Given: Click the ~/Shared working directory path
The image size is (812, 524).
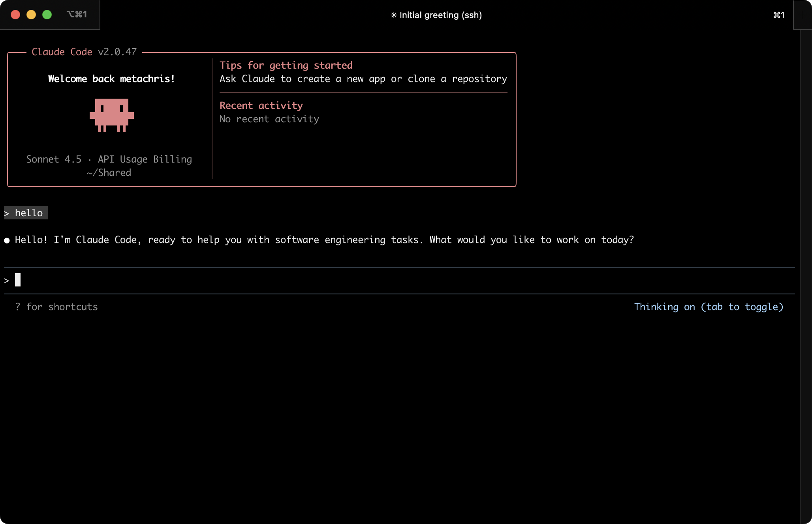Looking at the screenshot, I should click(x=109, y=172).
